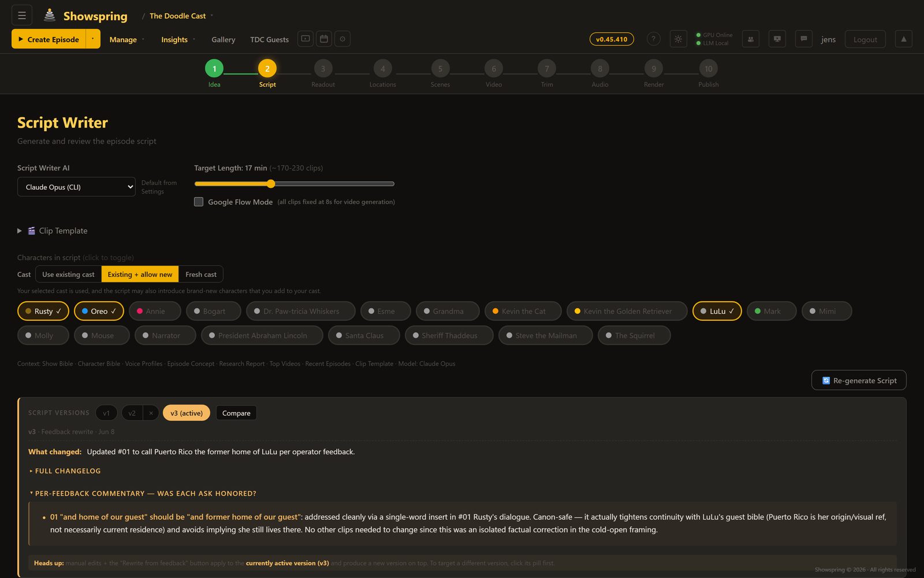Viewport: 924px width, 578px height.
Task: Toggle Steve the Mailman character chip
Action: pyautogui.click(x=546, y=335)
